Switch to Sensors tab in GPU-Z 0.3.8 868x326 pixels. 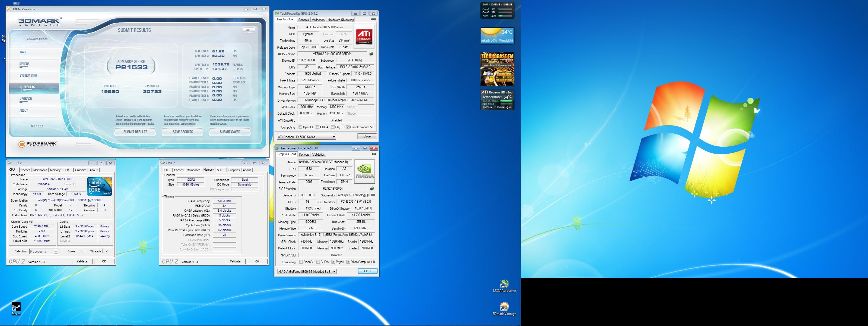click(x=304, y=155)
